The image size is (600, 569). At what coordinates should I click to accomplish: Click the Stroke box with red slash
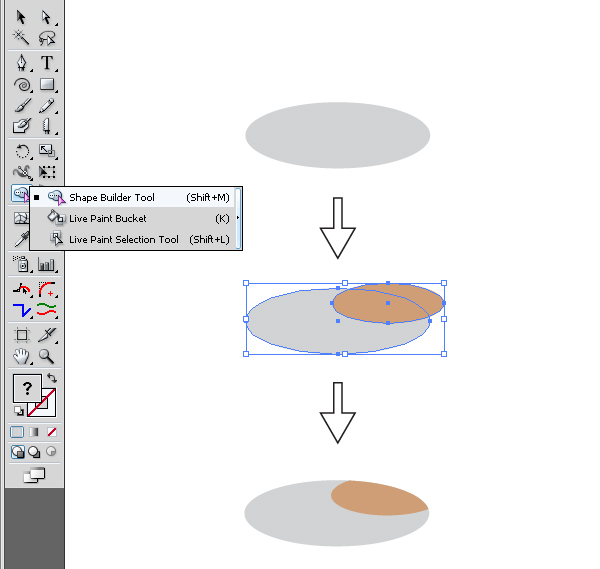tap(48, 409)
